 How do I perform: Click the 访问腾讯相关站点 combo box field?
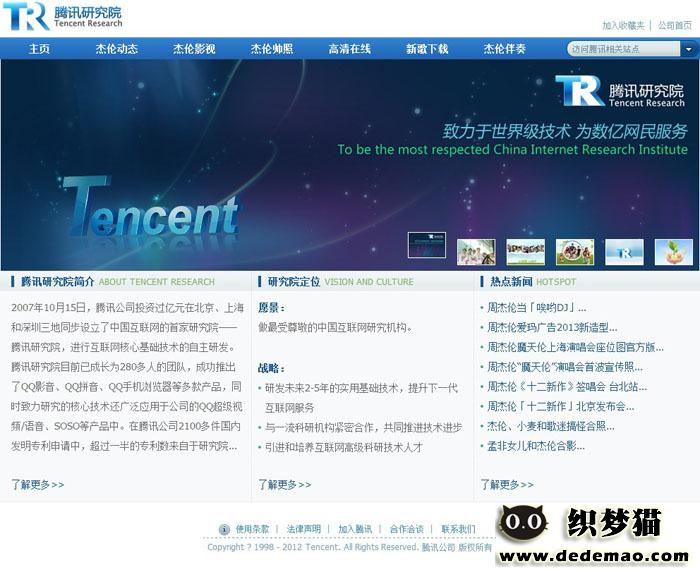click(x=624, y=49)
